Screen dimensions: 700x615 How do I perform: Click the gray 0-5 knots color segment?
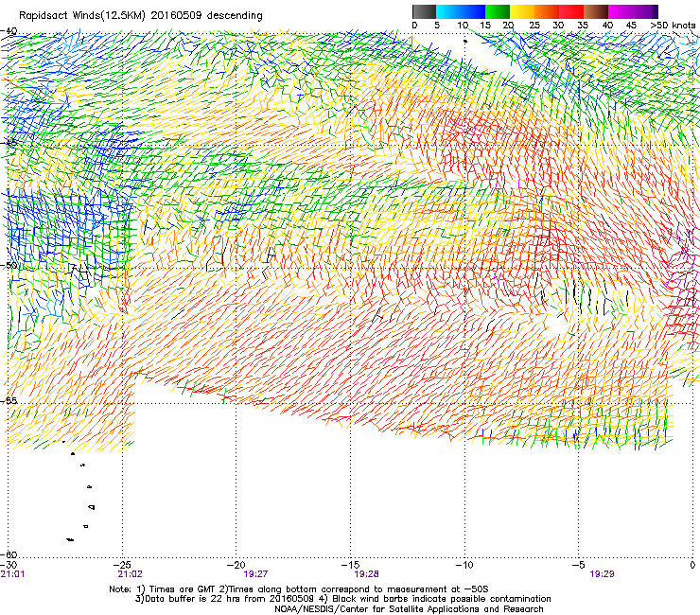pos(424,11)
